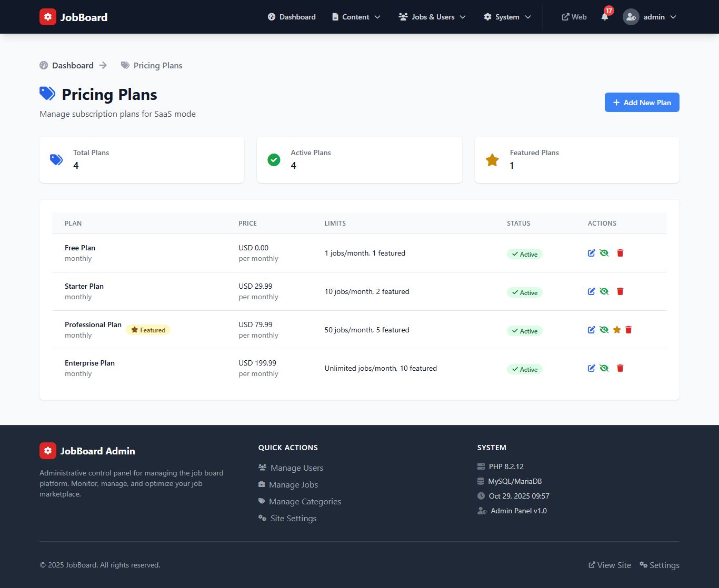719x588 pixels.
Task: Edit the Enterprise Plan entry
Action: (591, 368)
